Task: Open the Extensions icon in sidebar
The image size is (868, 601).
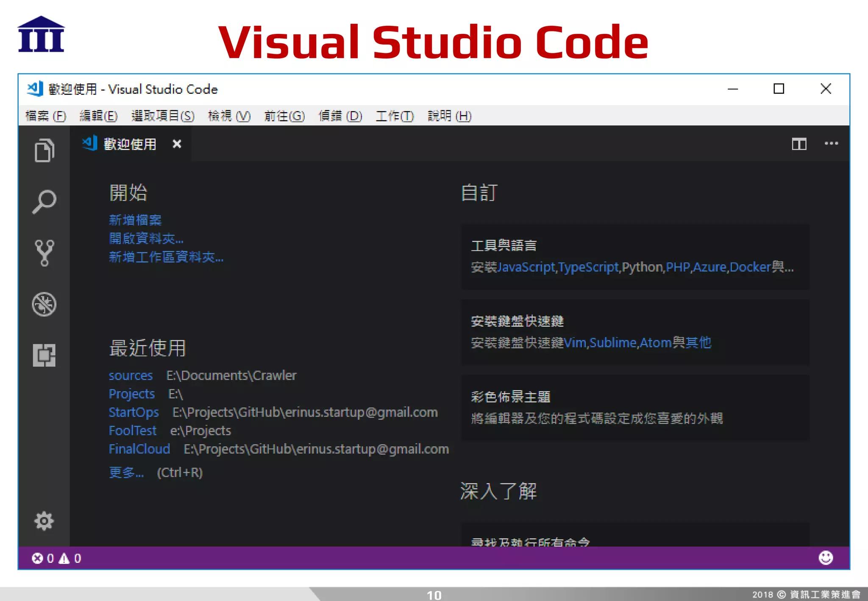Action: [x=44, y=355]
